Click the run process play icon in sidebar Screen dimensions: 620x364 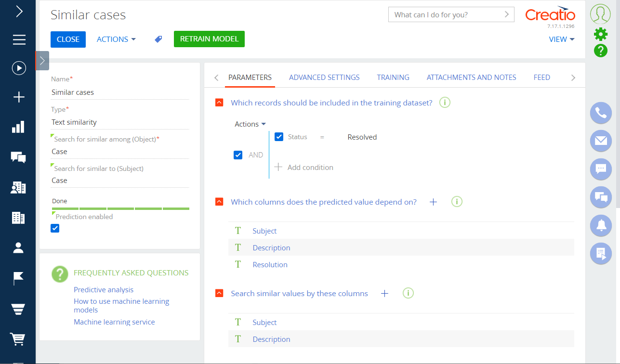pyautogui.click(x=19, y=68)
